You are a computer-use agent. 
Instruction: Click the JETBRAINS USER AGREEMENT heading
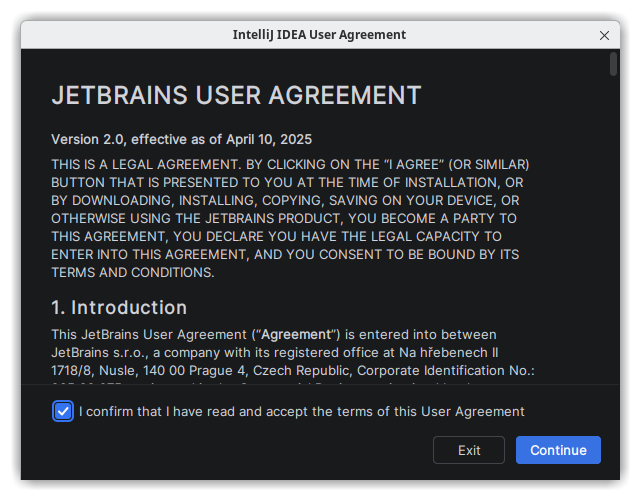[236, 95]
